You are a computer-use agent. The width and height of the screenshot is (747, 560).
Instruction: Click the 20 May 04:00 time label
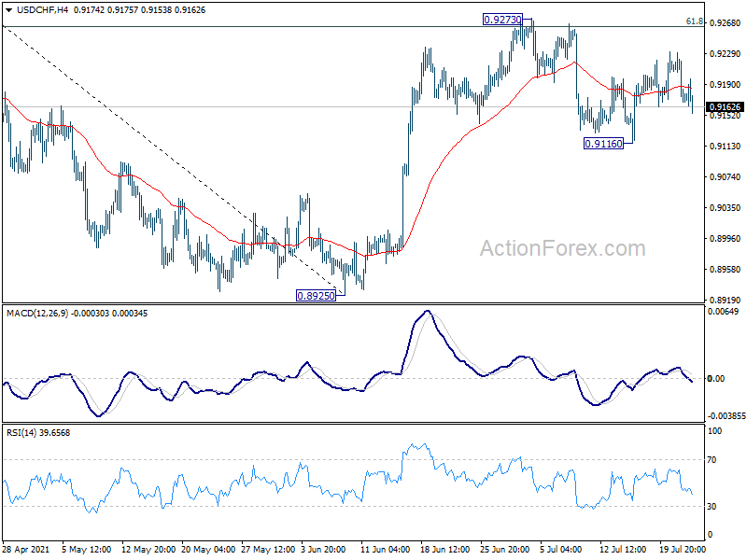tap(208, 550)
